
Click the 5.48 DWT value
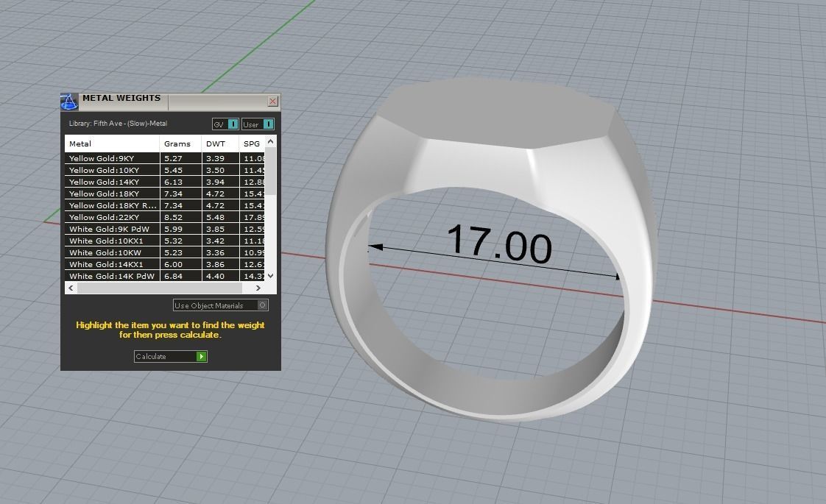215,217
